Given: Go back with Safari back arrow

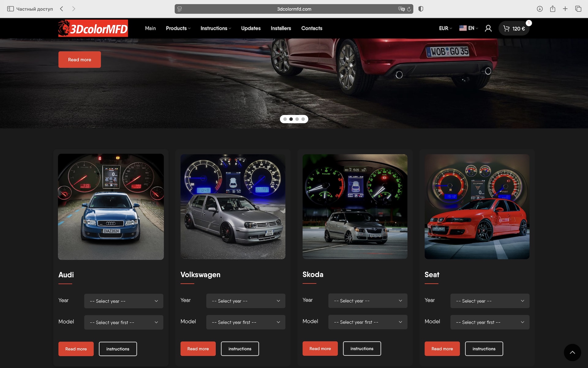Looking at the screenshot, I should [x=62, y=9].
